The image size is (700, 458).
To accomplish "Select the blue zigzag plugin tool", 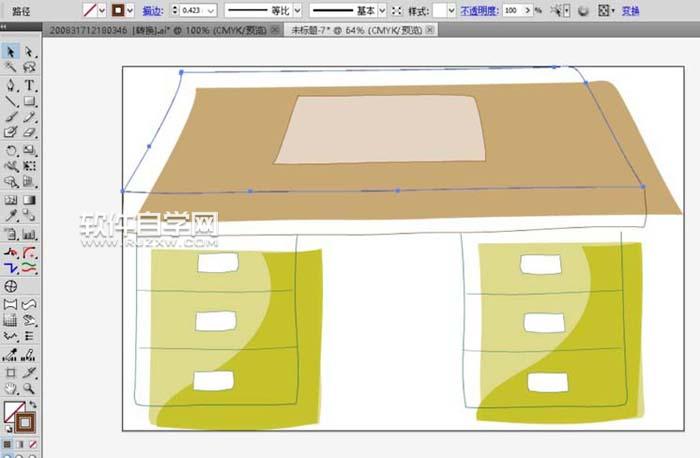I will (x=11, y=268).
